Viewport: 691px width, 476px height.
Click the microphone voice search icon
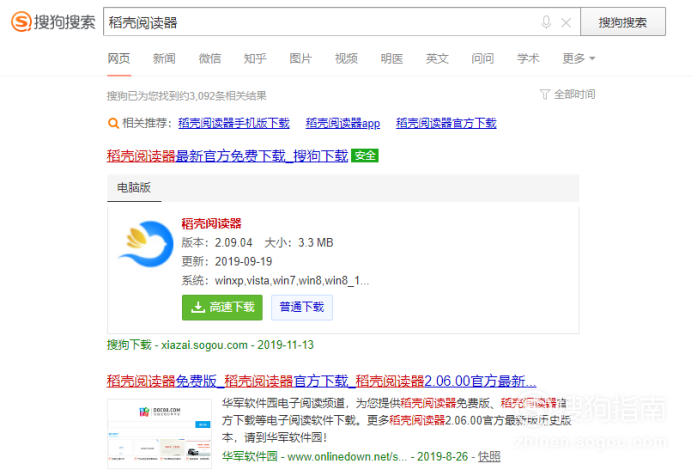coord(546,22)
